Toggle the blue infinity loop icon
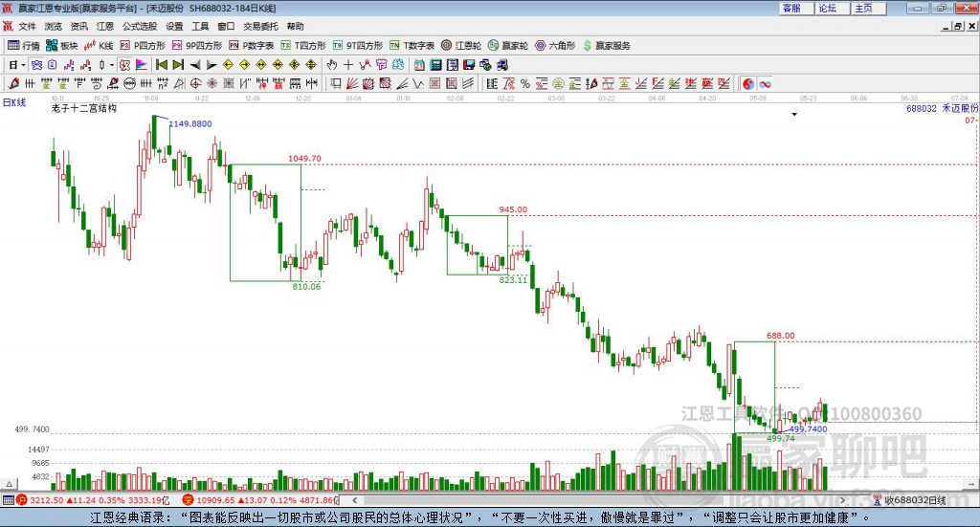The height and width of the screenshot is (527, 980). coord(765,83)
